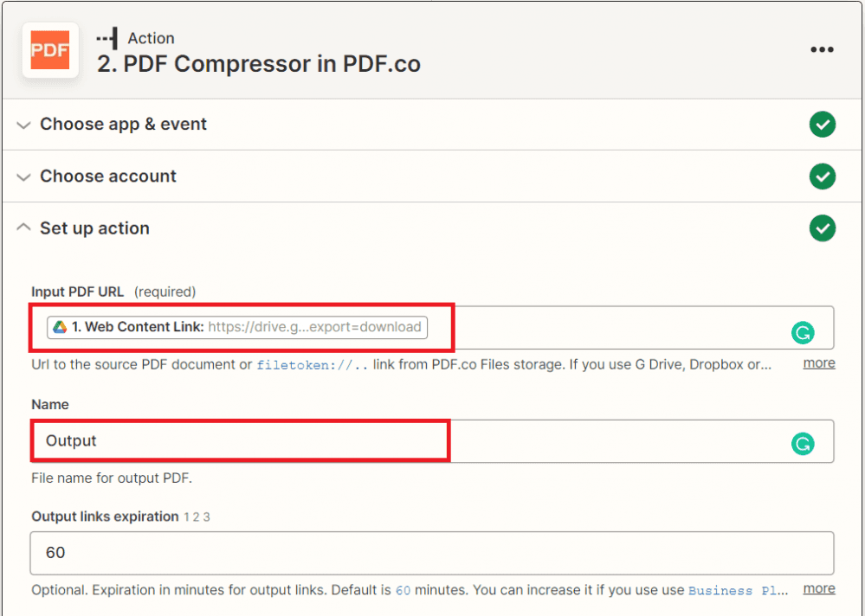Click green checkmark beside Set up action
The image size is (865, 616).
(x=822, y=228)
